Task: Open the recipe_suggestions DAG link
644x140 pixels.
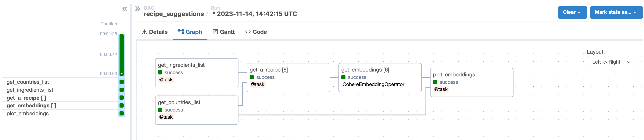Action: [174, 14]
